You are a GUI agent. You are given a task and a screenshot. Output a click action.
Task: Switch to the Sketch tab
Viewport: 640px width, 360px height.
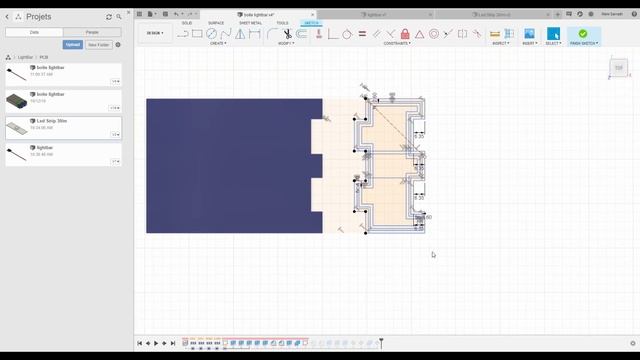coord(311,23)
